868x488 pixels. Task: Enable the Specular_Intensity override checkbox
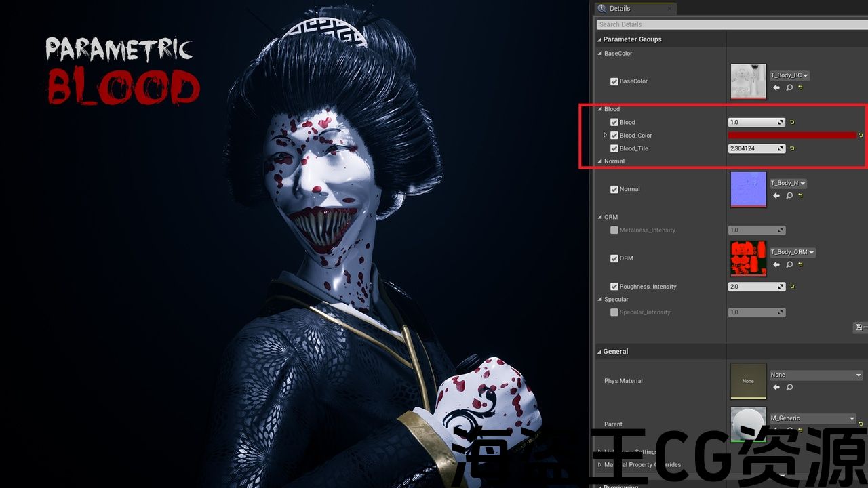point(614,312)
